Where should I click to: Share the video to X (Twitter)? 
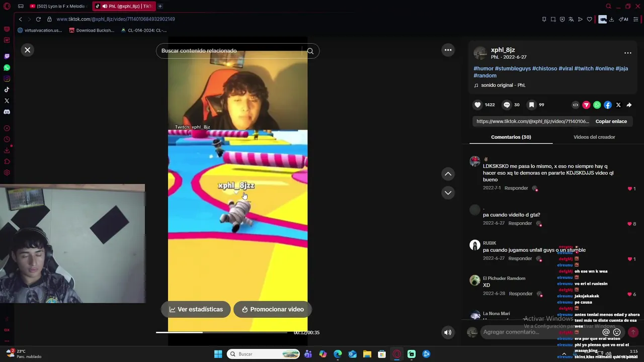(618, 105)
